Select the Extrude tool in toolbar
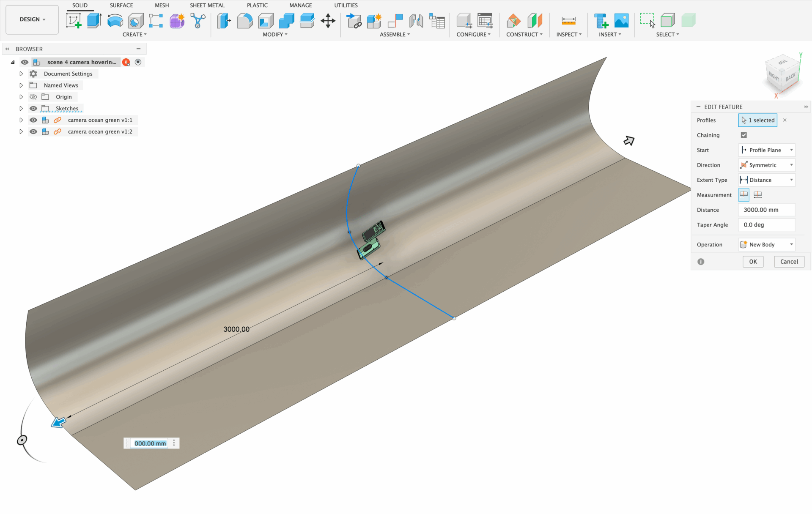 pos(94,20)
